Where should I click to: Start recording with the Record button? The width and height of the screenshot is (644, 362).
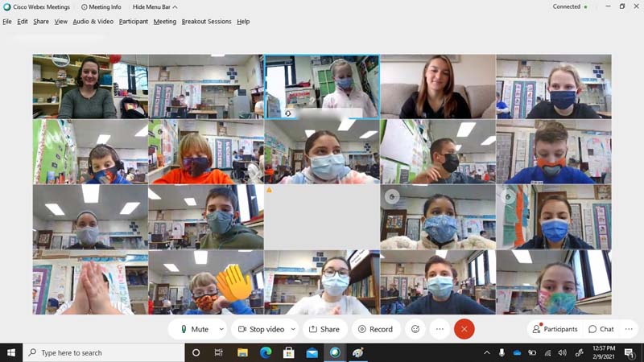(x=376, y=329)
